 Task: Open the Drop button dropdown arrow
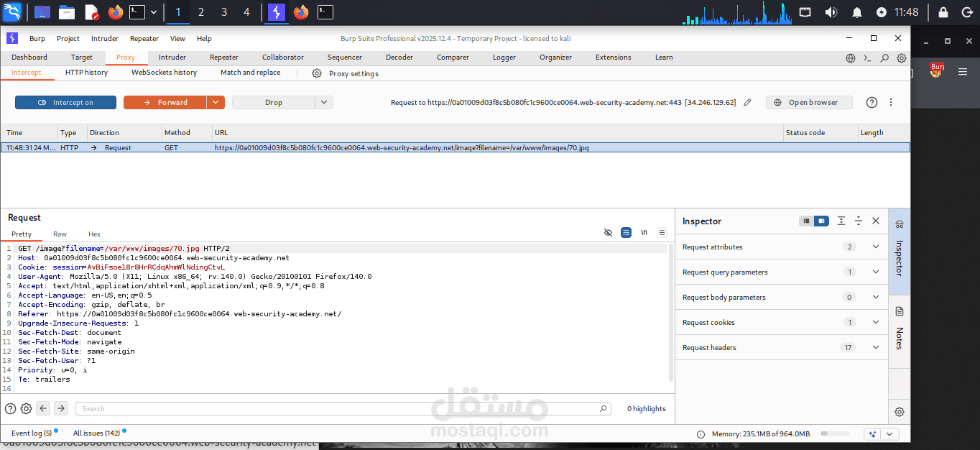pos(325,103)
